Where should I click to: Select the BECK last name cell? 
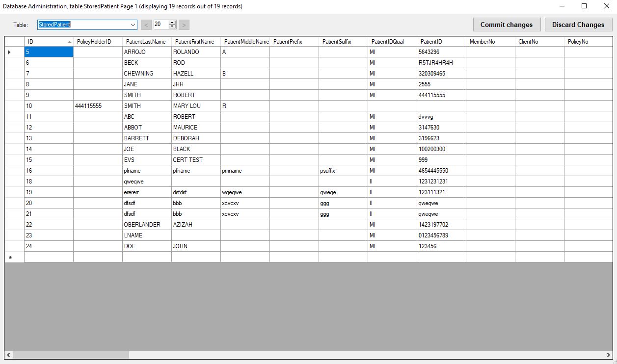147,63
